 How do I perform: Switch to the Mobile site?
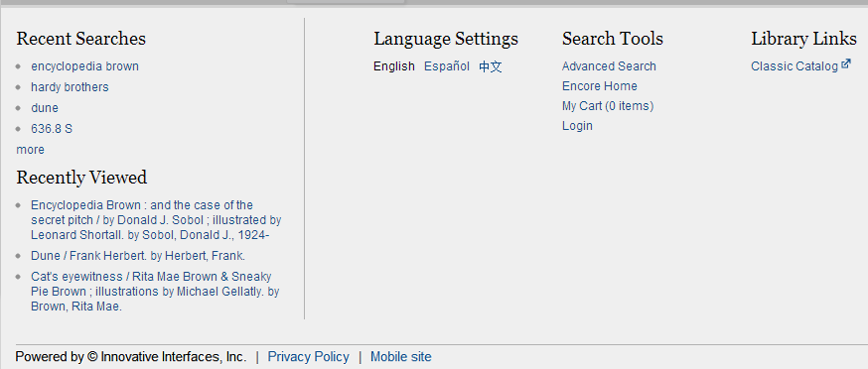pos(401,357)
